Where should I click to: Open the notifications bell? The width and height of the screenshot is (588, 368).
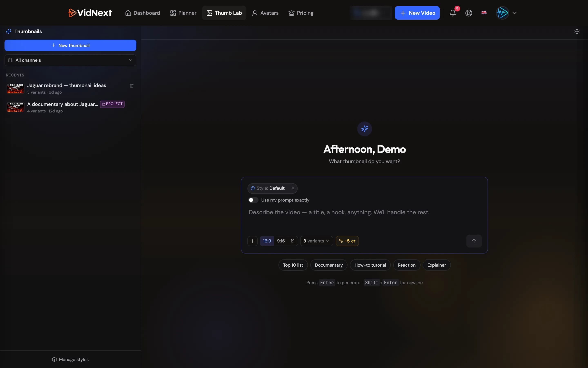[453, 13]
